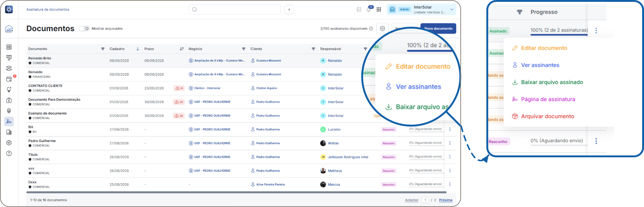The image size is (644, 207).
Task: Go to Próxima page link
Action: pos(445,200)
